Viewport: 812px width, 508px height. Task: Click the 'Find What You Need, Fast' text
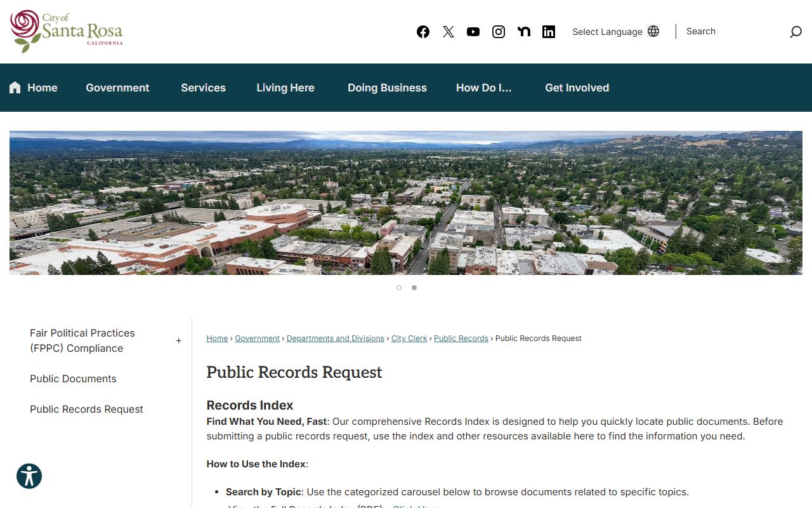[266, 422]
